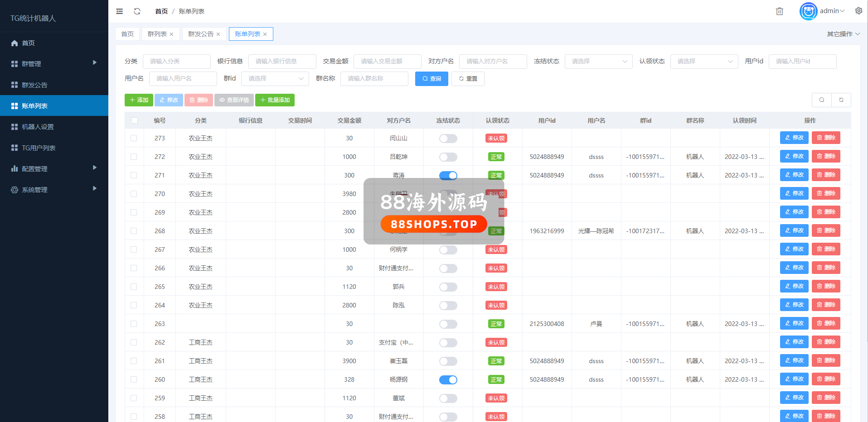Click the green 批量添加 button
The width and height of the screenshot is (868, 422).
(x=275, y=100)
